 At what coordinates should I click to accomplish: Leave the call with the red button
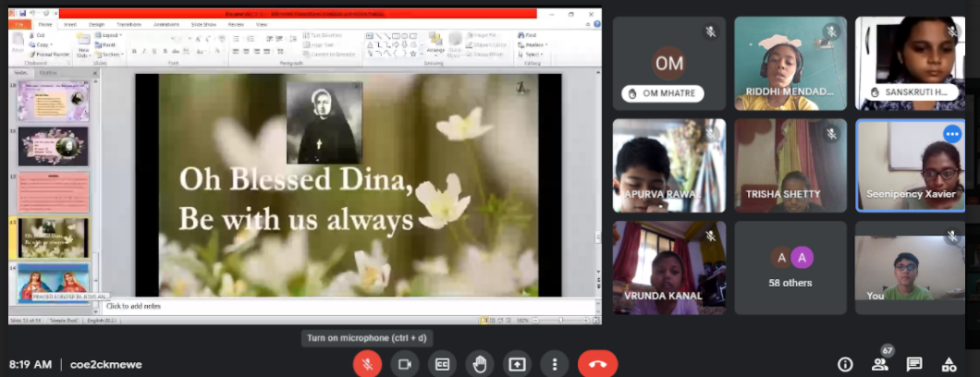tap(597, 364)
